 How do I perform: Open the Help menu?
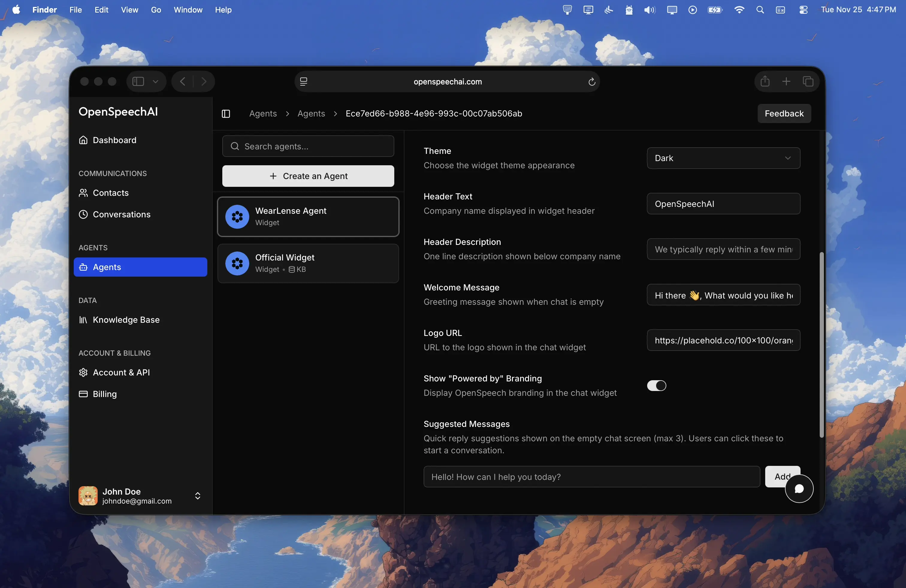pyautogui.click(x=223, y=10)
